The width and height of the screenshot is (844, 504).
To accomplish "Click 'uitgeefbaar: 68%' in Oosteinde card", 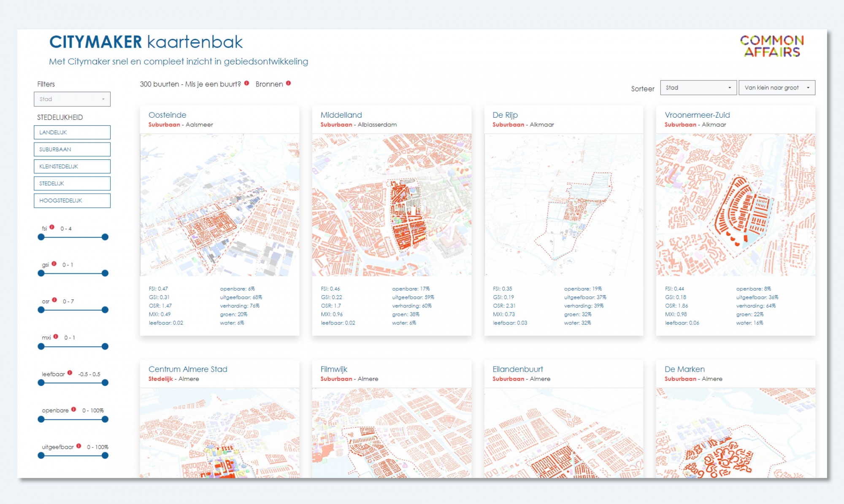I will (241, 297).
